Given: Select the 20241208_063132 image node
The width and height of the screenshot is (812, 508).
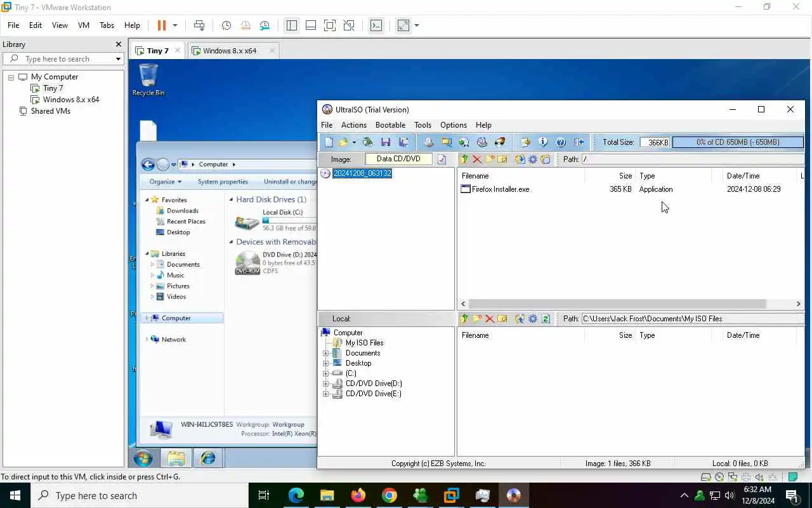Looking at the screenshot, I should point(362,173).
